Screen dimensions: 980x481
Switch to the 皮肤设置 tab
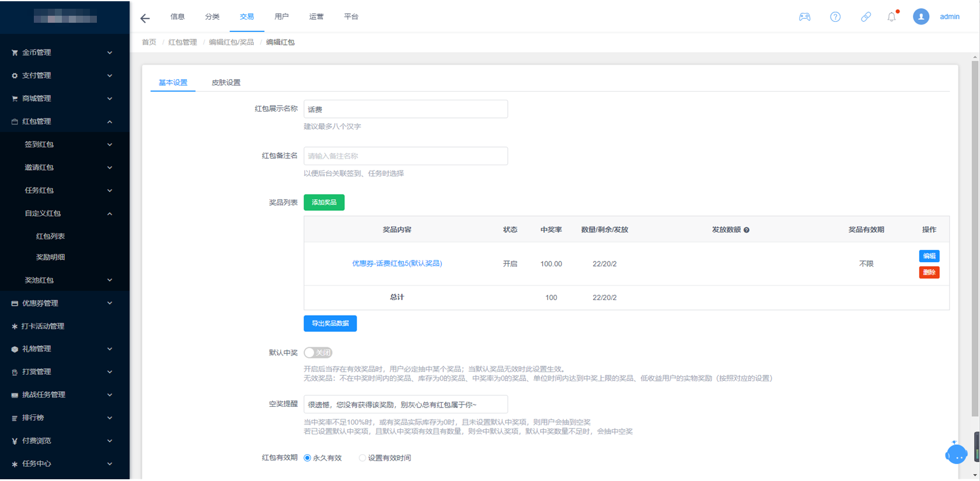226,82
